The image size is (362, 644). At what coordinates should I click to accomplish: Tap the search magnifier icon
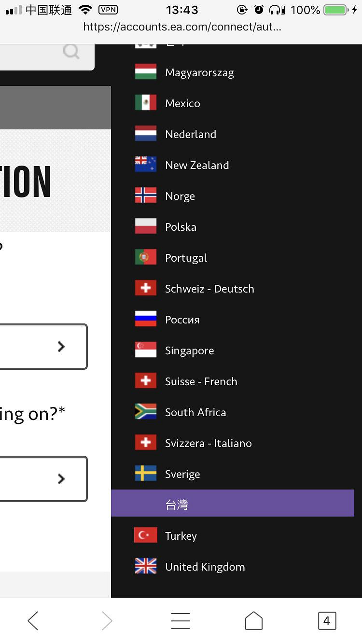[x=71, y=52]
